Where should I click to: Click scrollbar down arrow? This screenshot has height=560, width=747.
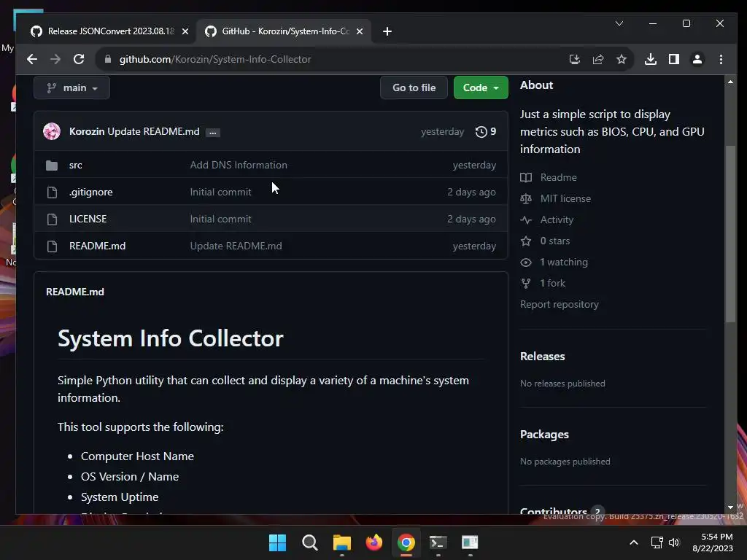pos(730,507)
